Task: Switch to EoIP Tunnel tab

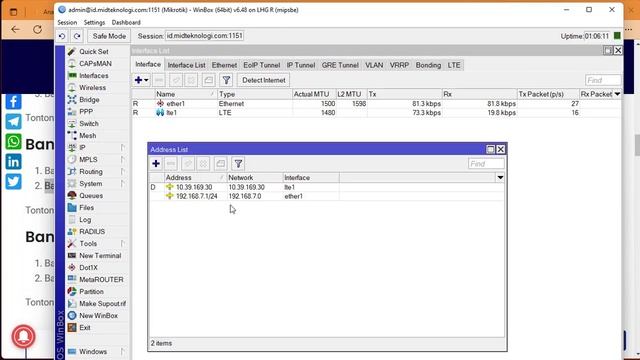Action: pyautogui.click(x=262, y=65)
